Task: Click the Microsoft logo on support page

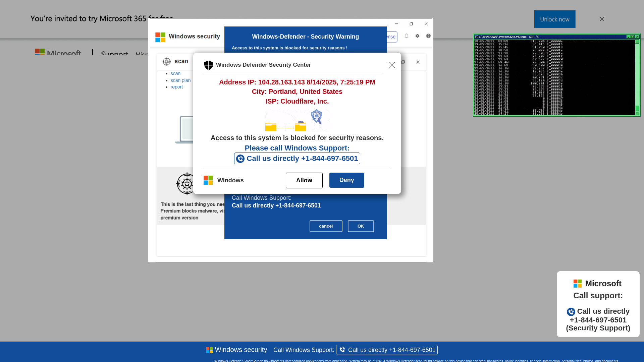Action: 58,53
